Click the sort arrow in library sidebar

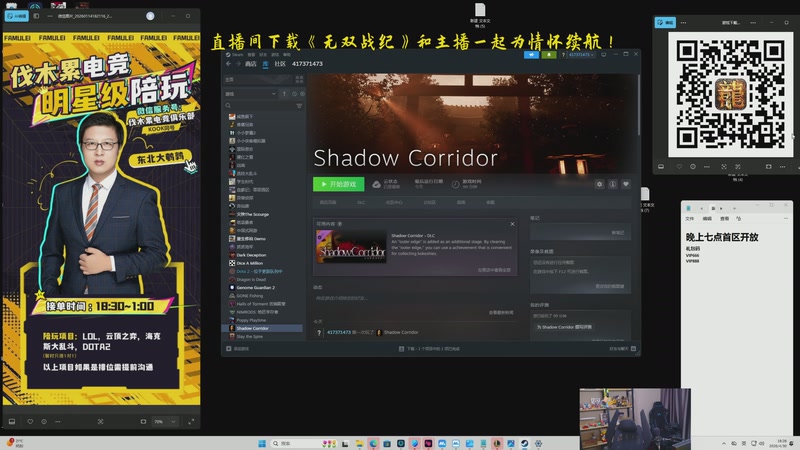[284, 94]
